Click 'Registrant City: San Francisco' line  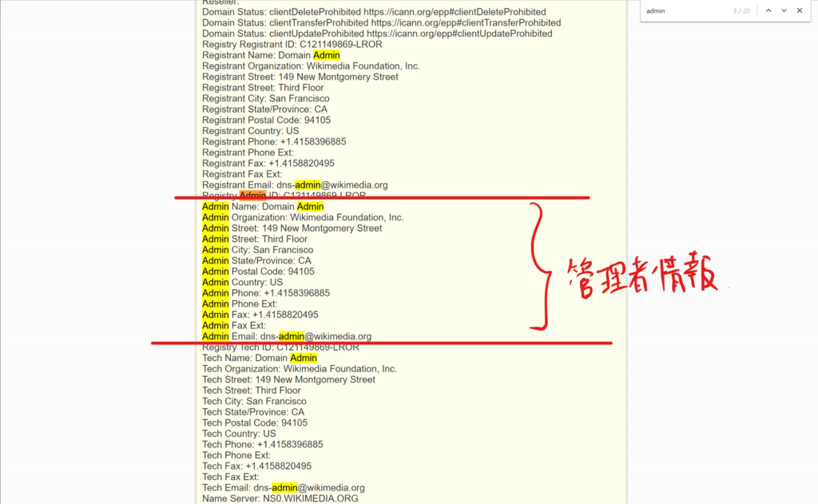[x=265, y=98]
